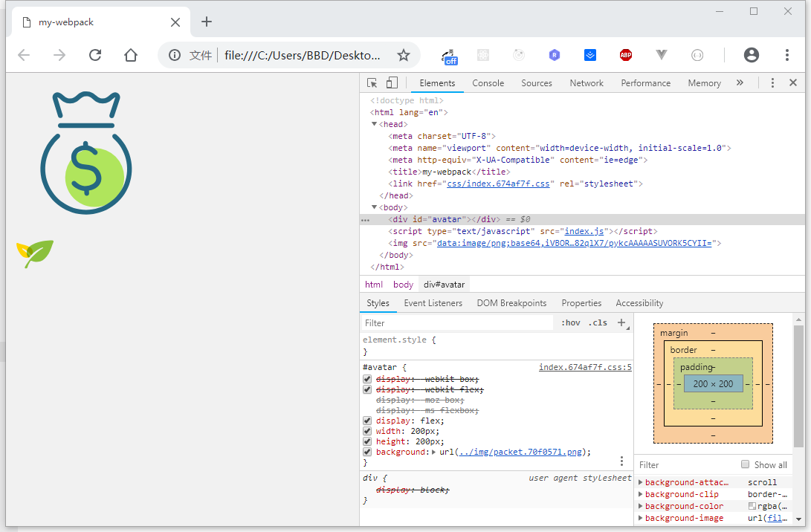The width and height of the screenshot is (811, 532).
Task: Click the grayed-out circular extension icon
Action: click(519, 55)
